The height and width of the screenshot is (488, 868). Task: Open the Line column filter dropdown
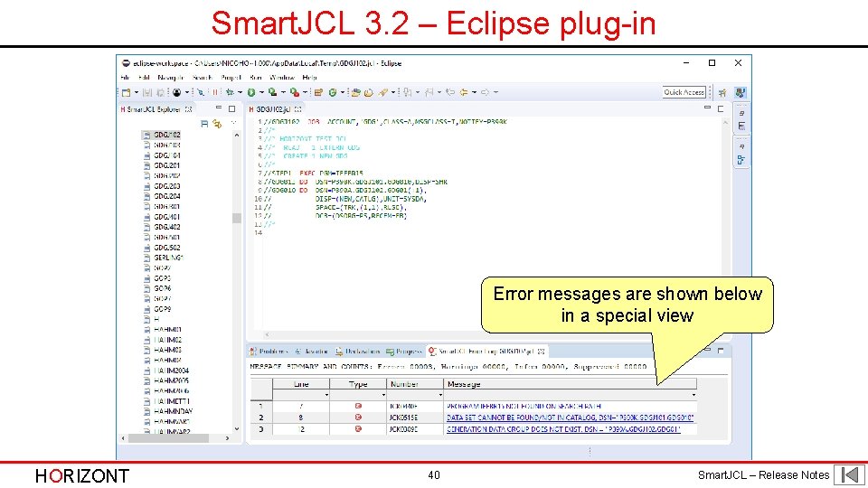point(326,395)
